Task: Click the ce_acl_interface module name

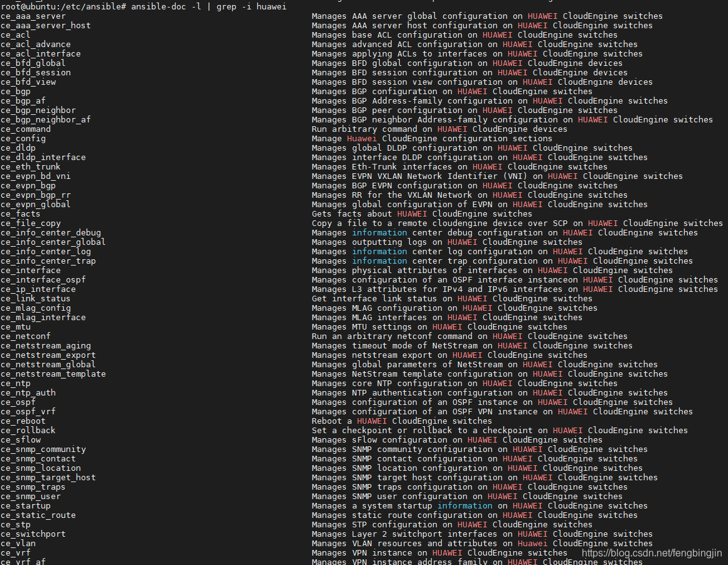Action: click(x=41, y=54)
